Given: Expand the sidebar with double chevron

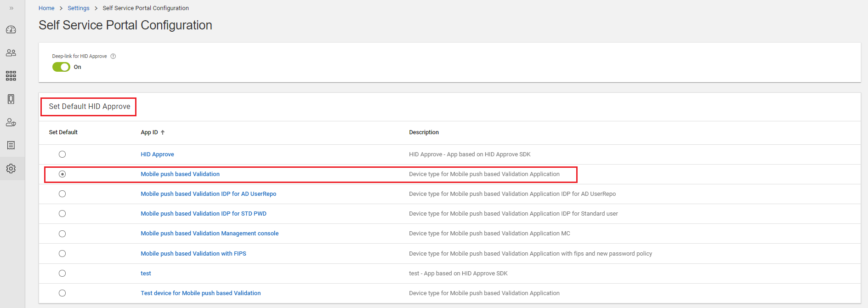Looking at the screenshot, I should [11, 8].
